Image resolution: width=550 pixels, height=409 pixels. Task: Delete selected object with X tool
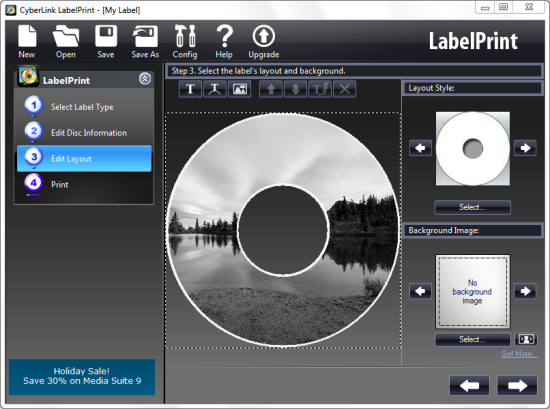(344, 89)
